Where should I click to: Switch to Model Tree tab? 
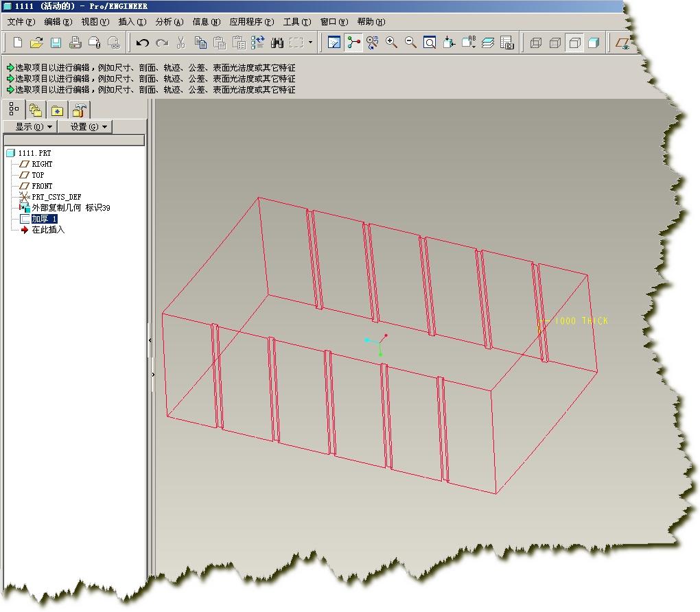tap(14, 109)
